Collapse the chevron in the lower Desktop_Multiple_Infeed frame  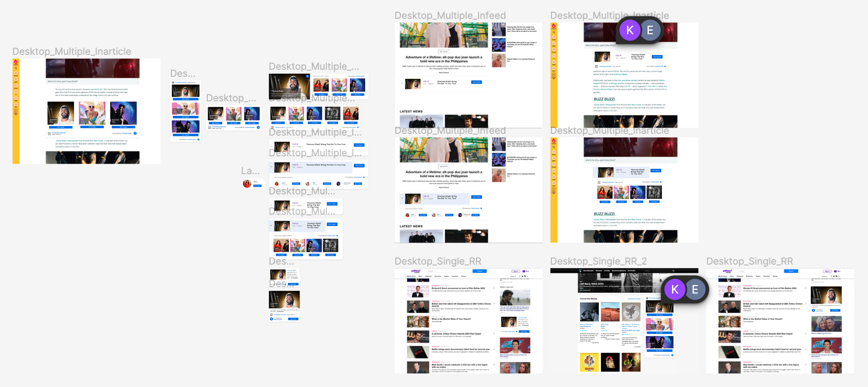[402, 198]
